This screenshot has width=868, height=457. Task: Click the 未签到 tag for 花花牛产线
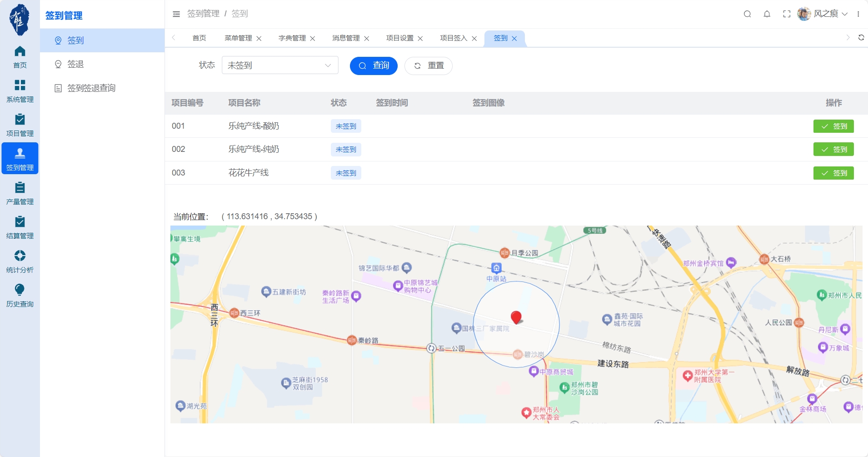[x=346, y=173]
